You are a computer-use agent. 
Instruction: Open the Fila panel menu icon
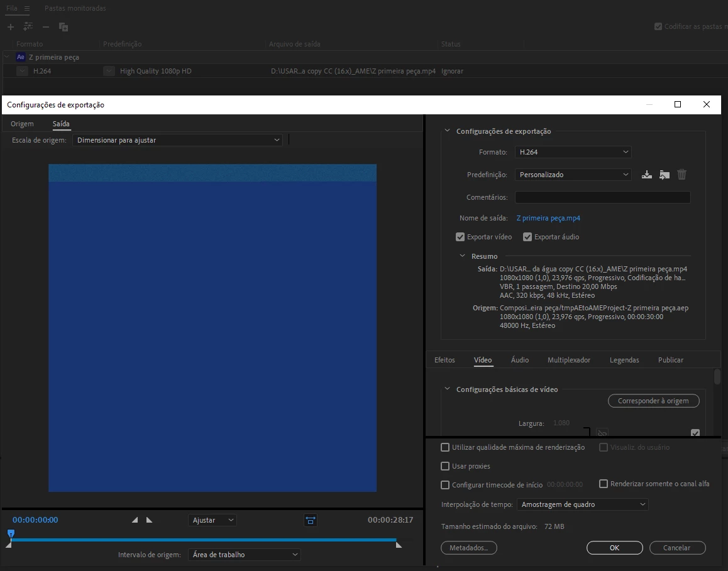[x=27, y=8]
